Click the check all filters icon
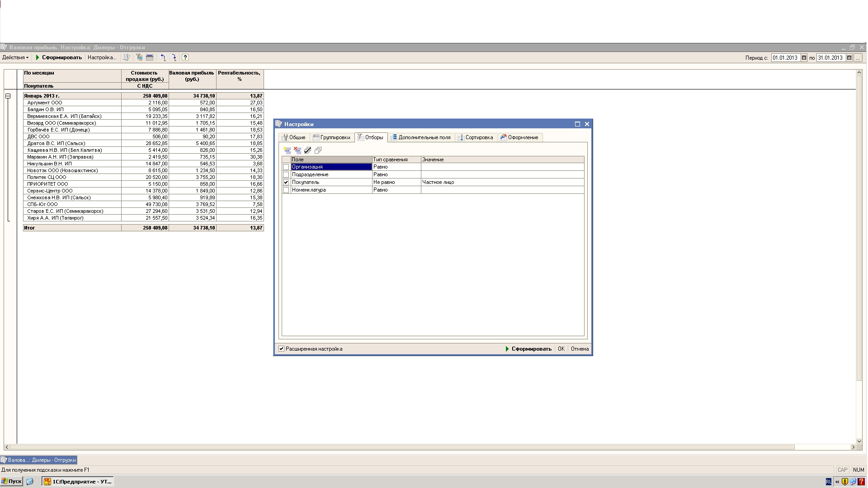The height and width of the screenshot is (488, 868). (308, 150)
